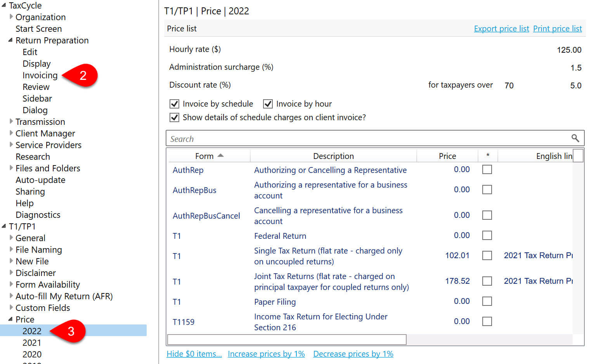Open Auto-update settings
Viewport: 589px width, 364px height.
coord(40,180)
